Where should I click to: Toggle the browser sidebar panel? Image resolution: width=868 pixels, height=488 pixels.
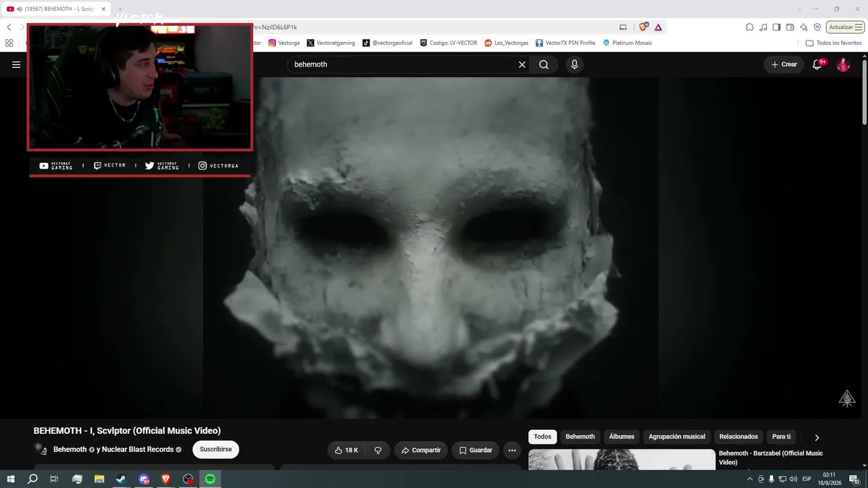tap(777, 27)
